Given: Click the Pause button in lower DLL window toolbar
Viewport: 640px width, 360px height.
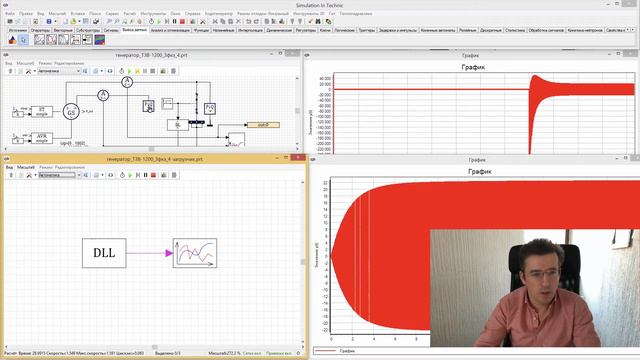Looking at the screenshot, I should tap(145, 175).
